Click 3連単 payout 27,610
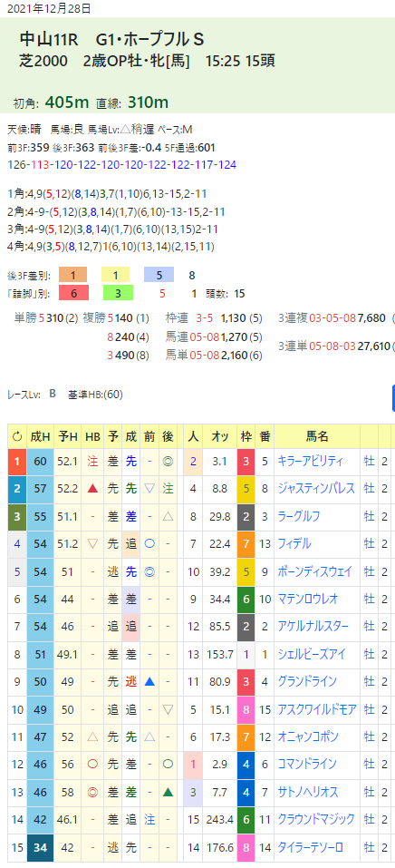This screenshot has width=395, height=868. (x=374, y=346)
